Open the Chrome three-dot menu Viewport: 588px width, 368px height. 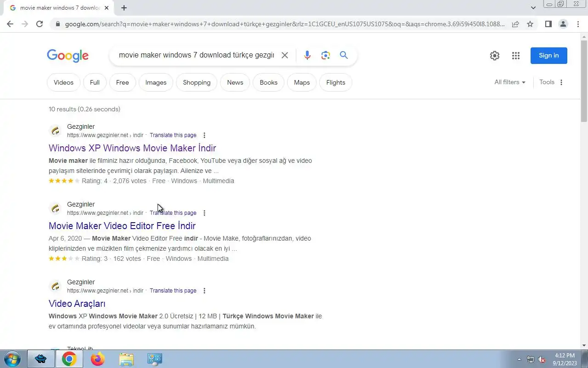[578, 24]
